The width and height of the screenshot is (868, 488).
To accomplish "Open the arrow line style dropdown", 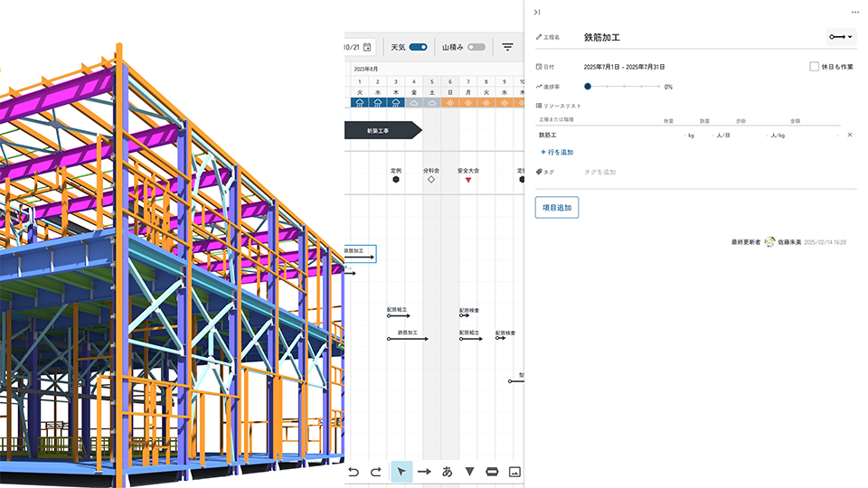I will tap(840, 37).
